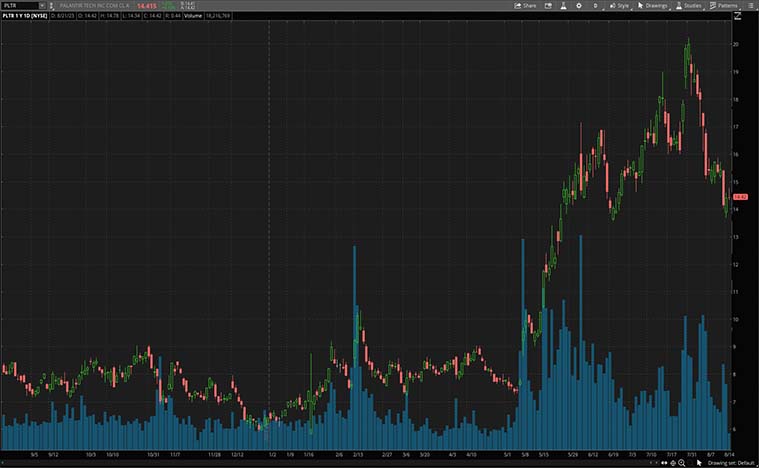Click the price axis scale icon
The height and width of the screenshot is (468, 759).
[x=738, y=15]
